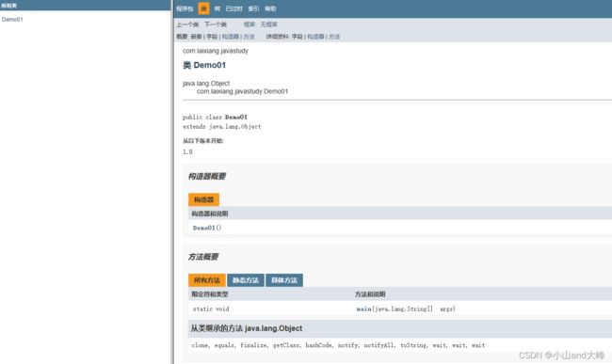The width and height of the screenshot is (612, 364).
Task: Click the vertical frame divider bar
Action: coord(172,182)
